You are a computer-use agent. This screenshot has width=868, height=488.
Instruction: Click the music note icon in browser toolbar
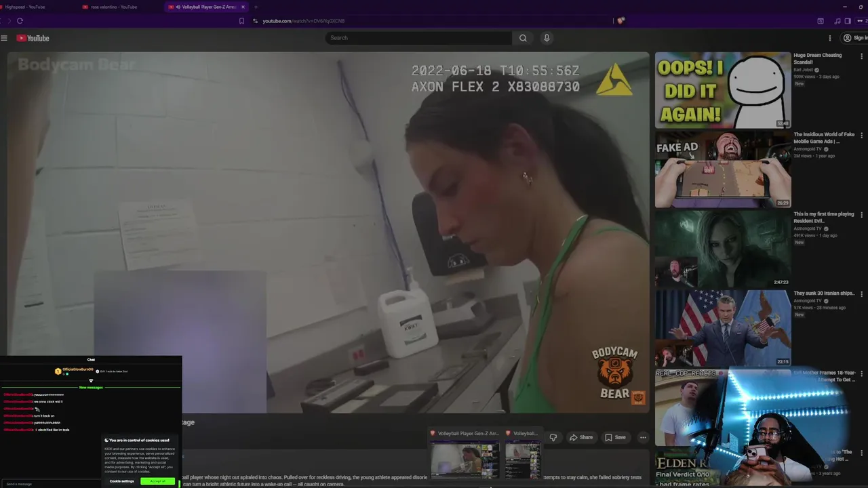click(x=837, y=21)
